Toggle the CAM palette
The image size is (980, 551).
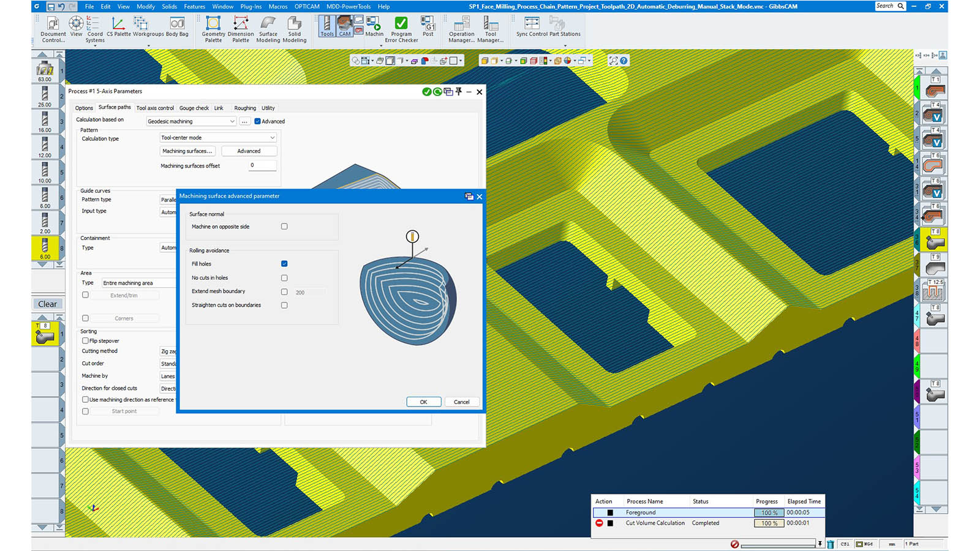tap(345, 26)
